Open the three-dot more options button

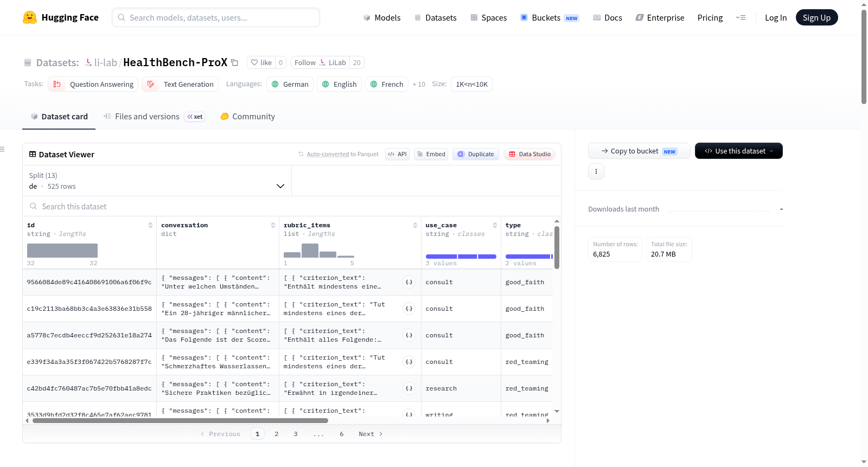coord(596,171)
